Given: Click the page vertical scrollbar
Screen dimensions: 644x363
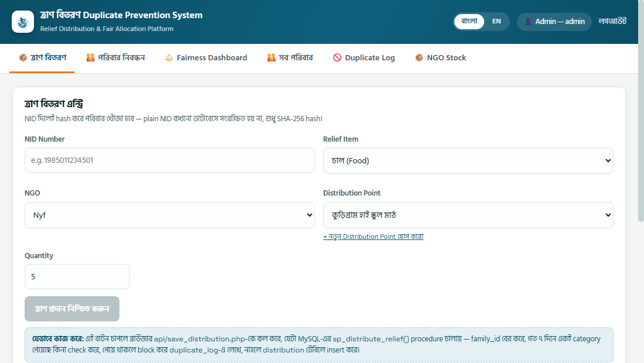Looking at the screenshot, I should [x=640, y=111].
